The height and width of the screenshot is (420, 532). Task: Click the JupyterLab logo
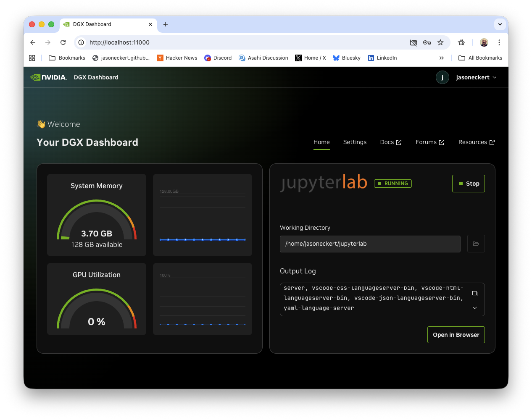[x=324, y=182]
